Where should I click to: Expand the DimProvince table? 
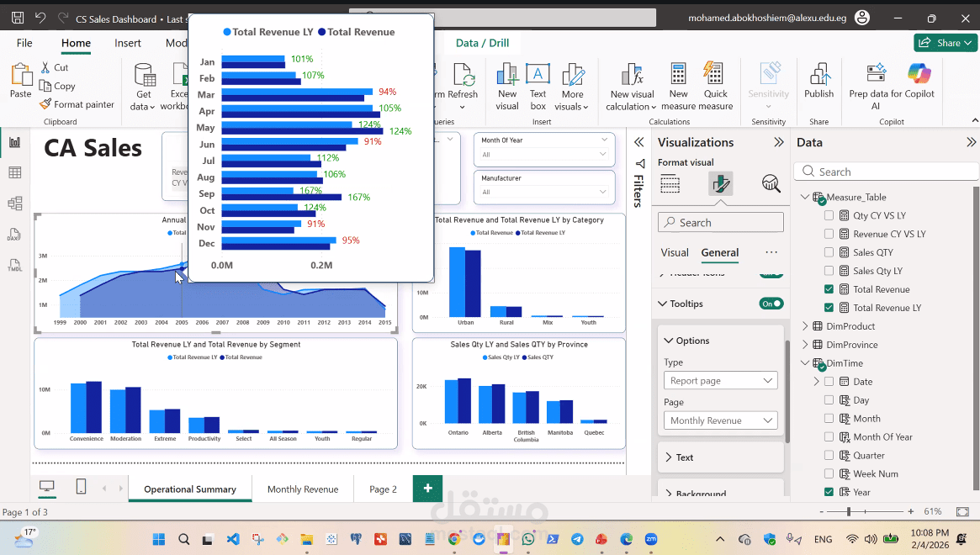click(x=805, y=345)
